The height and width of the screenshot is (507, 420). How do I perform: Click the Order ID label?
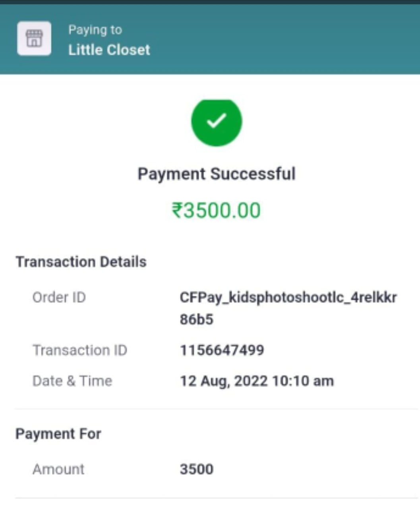(59, 297)
